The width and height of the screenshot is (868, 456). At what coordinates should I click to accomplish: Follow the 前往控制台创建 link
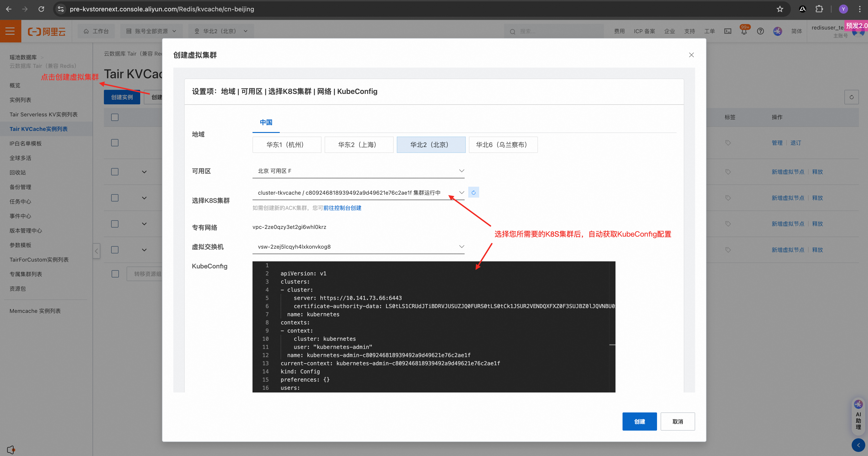[x=342, y=208]
